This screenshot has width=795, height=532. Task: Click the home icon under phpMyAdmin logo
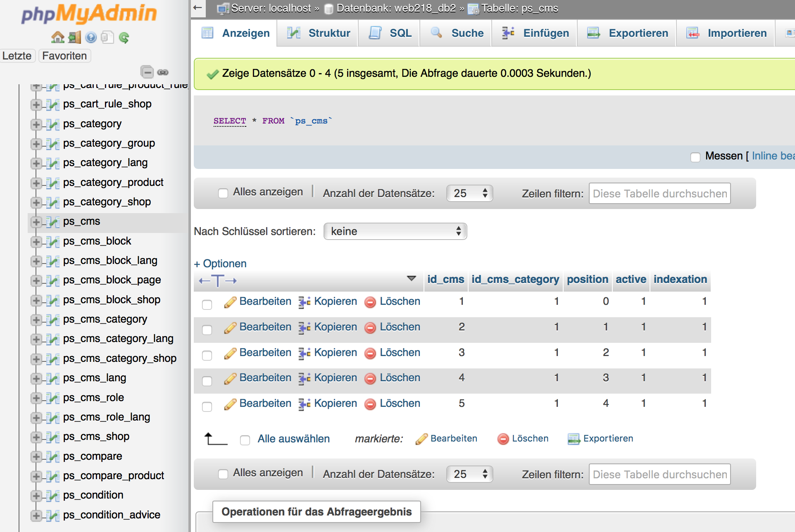click(x=57, y=38)
